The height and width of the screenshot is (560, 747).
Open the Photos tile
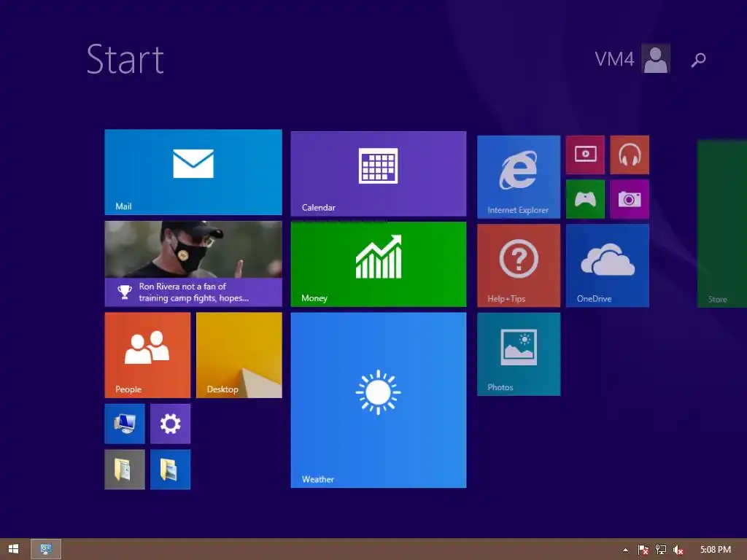(x=519, y=354)
